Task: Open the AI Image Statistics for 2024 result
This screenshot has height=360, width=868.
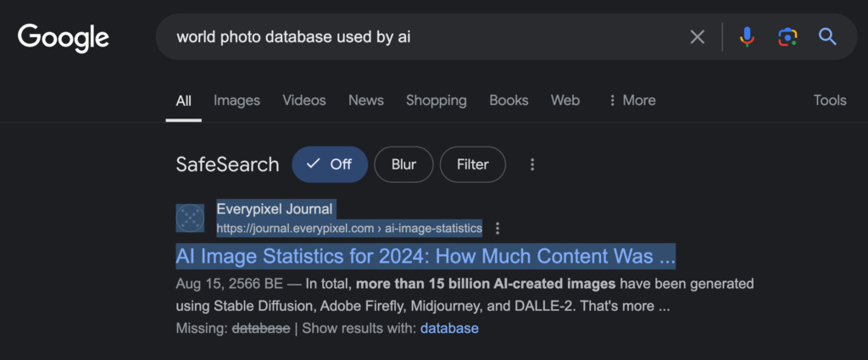Action: click(x=426, y=257)
